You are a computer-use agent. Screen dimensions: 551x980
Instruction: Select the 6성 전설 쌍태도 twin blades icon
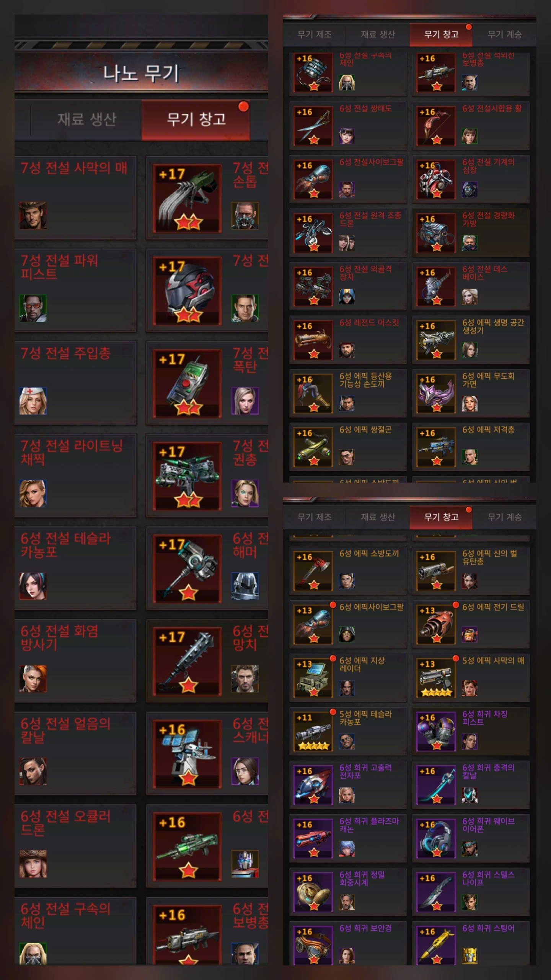[313, 126]
